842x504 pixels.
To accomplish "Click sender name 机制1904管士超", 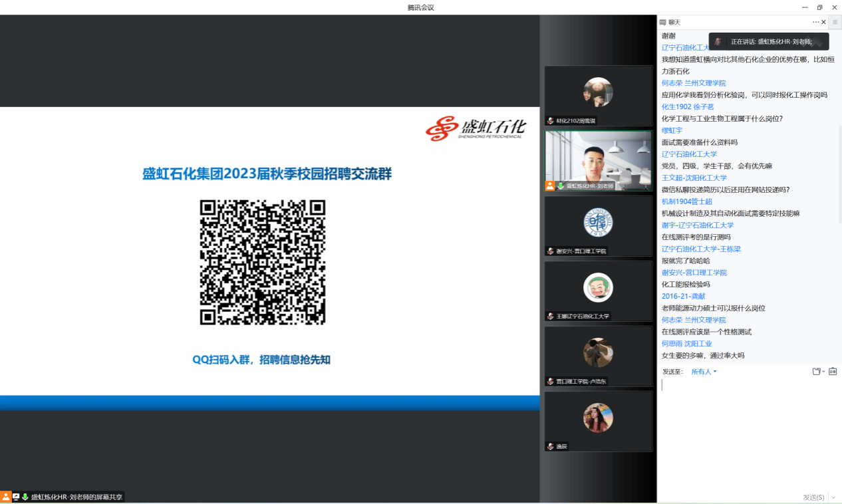I will (x=687, y=201).
